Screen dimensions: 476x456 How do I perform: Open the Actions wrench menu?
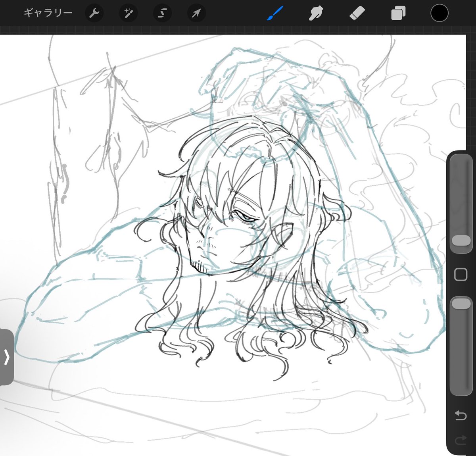[x=94, y=13]
